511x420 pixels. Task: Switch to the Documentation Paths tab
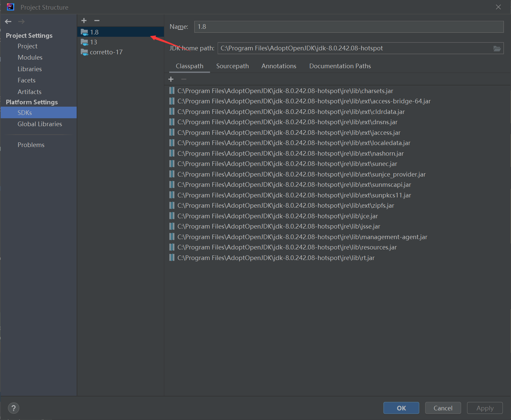point(340,66)
